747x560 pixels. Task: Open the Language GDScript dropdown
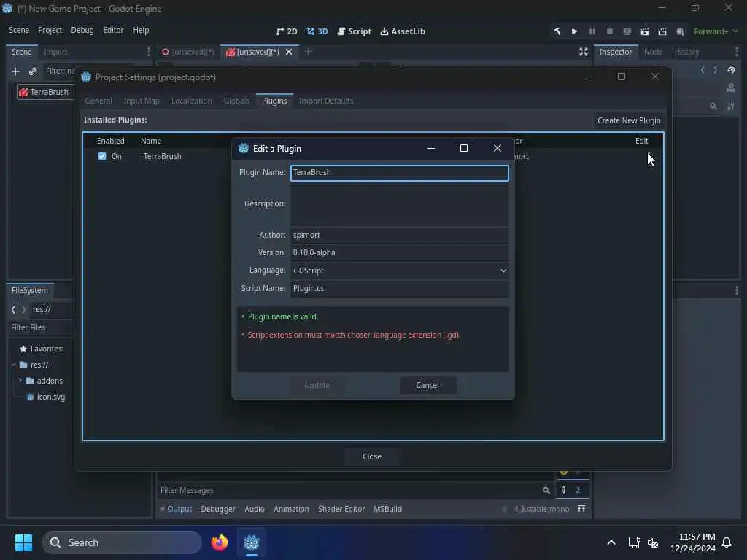click(399, 271)
